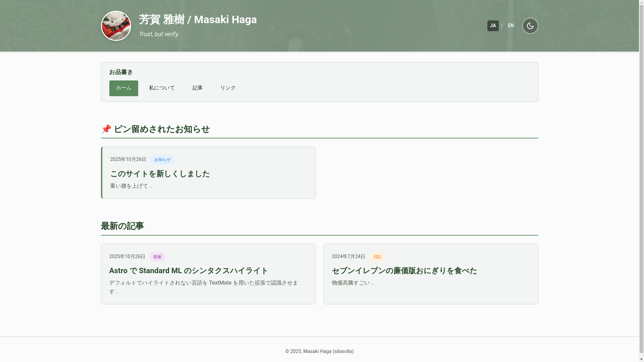Image resolution: width=644 pixels, height=362 pixels.
Task: Click the pushpin emoji icon
Action: pyautogui.click(x=106, y=129)
